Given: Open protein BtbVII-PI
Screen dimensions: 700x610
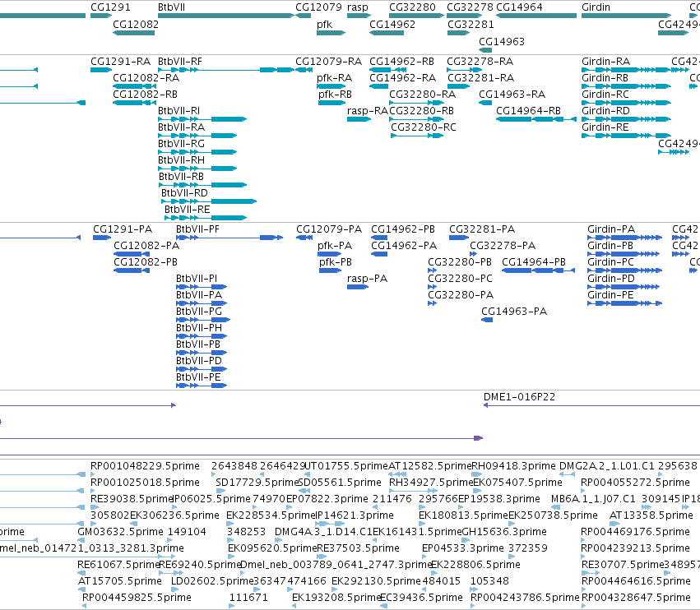Looking at the screenshot, I should coord(197,279).
